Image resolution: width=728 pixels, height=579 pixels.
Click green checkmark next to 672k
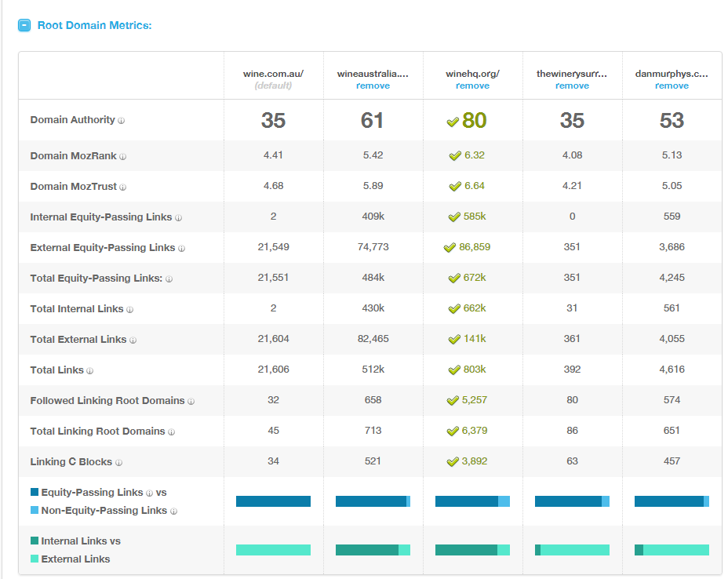point(454,279)
